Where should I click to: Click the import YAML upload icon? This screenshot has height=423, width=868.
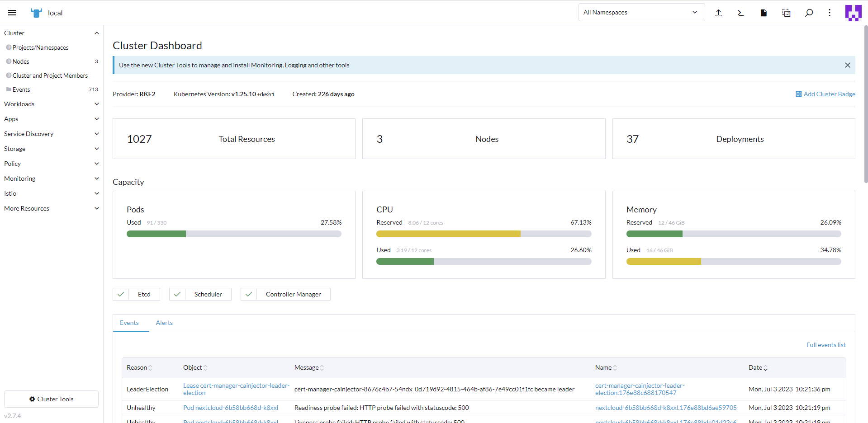718,13
